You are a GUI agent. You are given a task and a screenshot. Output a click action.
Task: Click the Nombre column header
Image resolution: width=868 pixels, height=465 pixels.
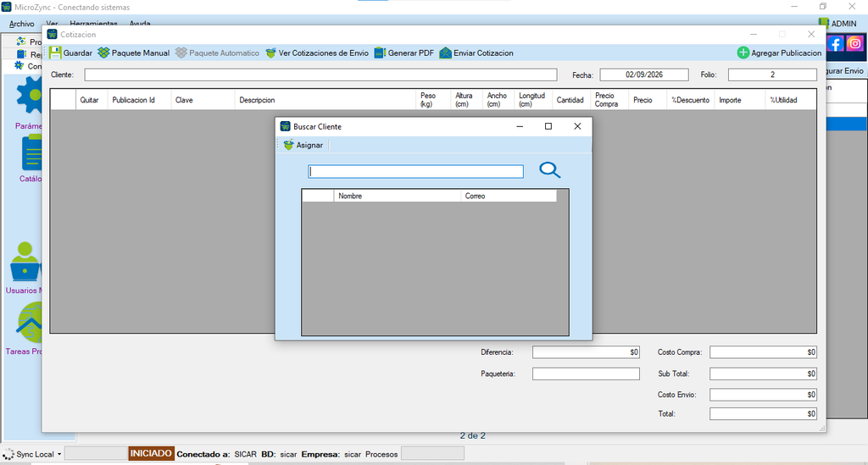[x=397, y=196]
